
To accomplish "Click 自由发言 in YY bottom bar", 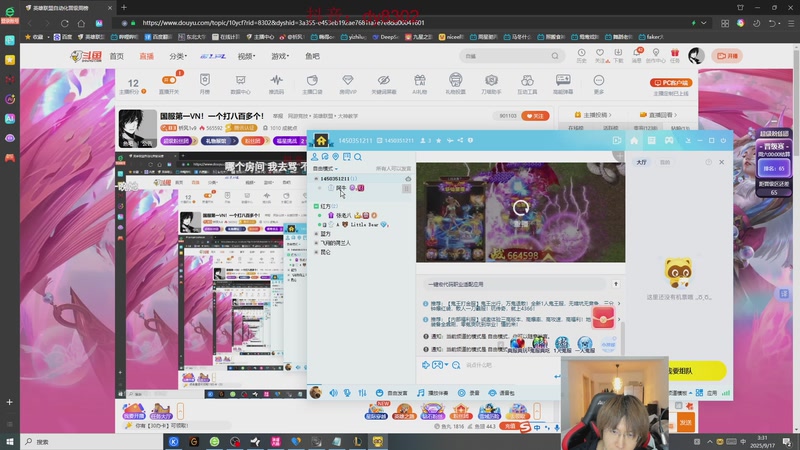I will [392, 393].
